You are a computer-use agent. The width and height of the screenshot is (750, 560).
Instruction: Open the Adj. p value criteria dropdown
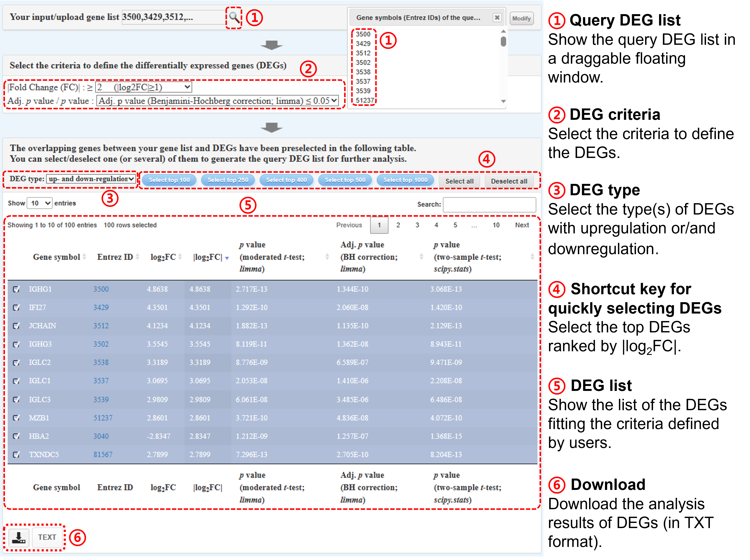coord(217,101)
